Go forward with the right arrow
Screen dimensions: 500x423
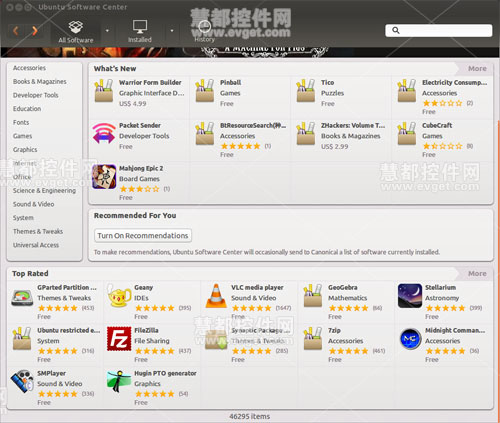click(34, 31)
